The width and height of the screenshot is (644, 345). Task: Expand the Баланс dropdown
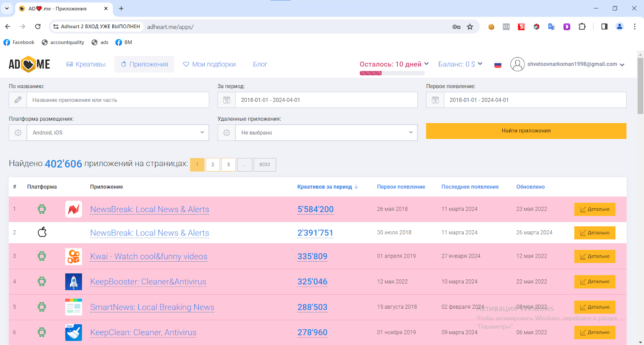point(460,64)
